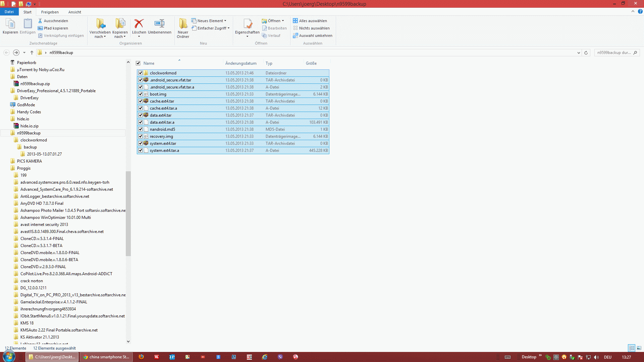Click Bearbeiten in the ribbon
Image resolution: width=644 pixels, height=362 pixels.
pos(274,28)
